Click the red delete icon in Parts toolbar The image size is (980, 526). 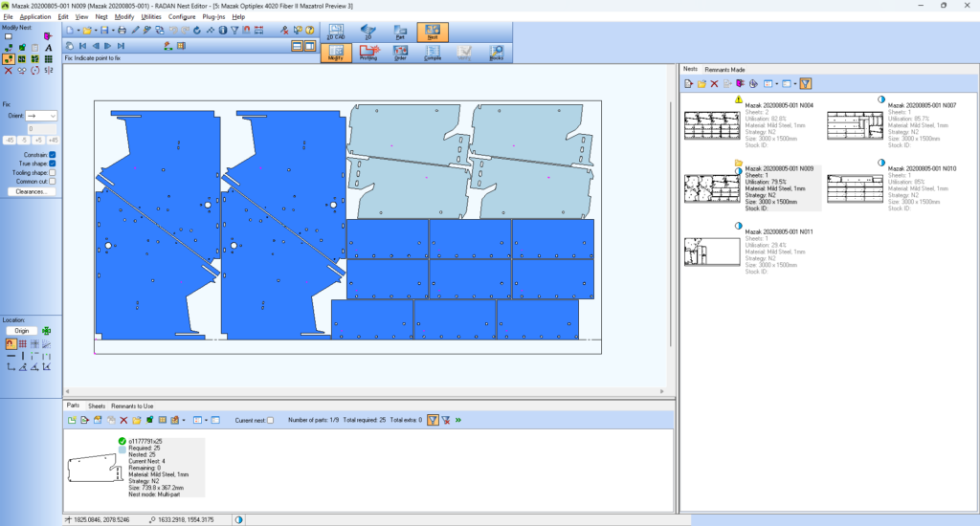click(x=123, y=420)
